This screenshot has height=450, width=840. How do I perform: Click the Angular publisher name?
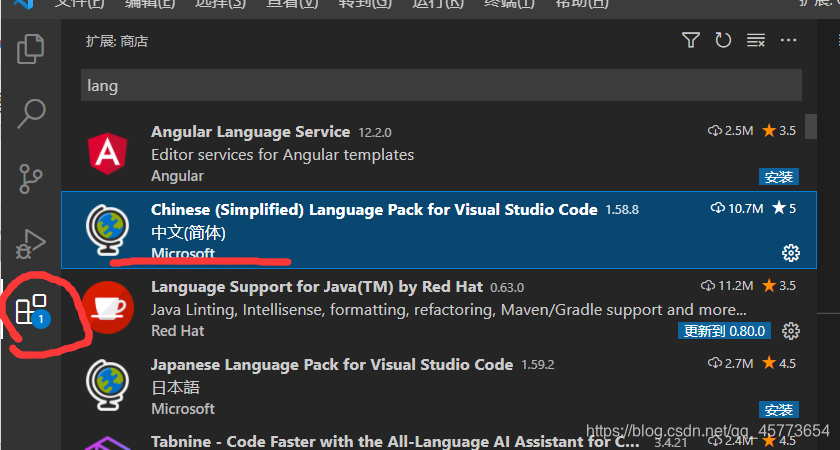click(x=177, y=176)
